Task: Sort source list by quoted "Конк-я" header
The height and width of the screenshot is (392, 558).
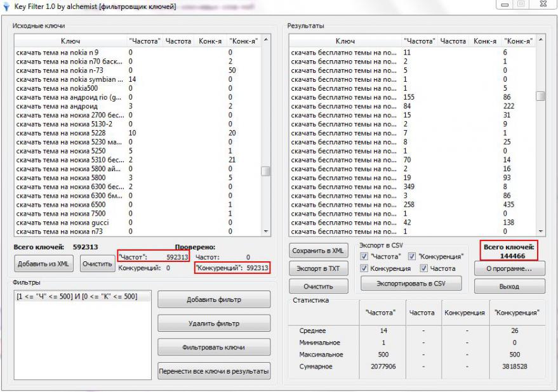Action: click(243, 41)
